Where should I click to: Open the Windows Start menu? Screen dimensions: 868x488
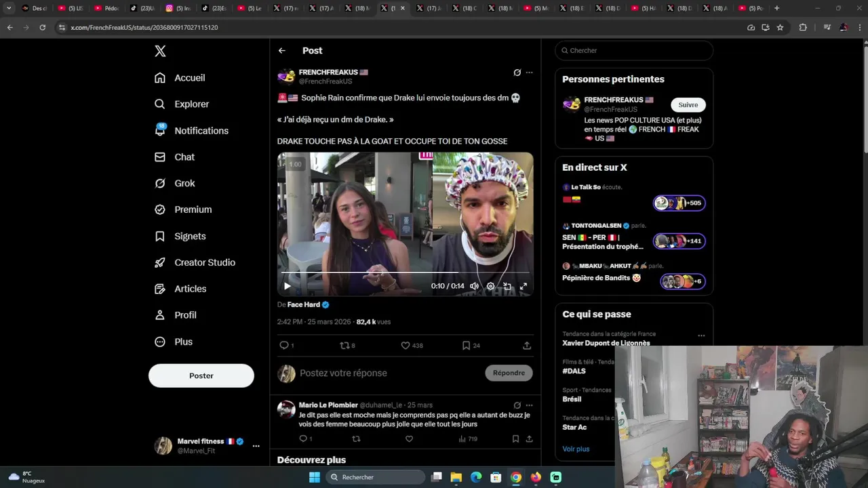[x=315, y=477]
